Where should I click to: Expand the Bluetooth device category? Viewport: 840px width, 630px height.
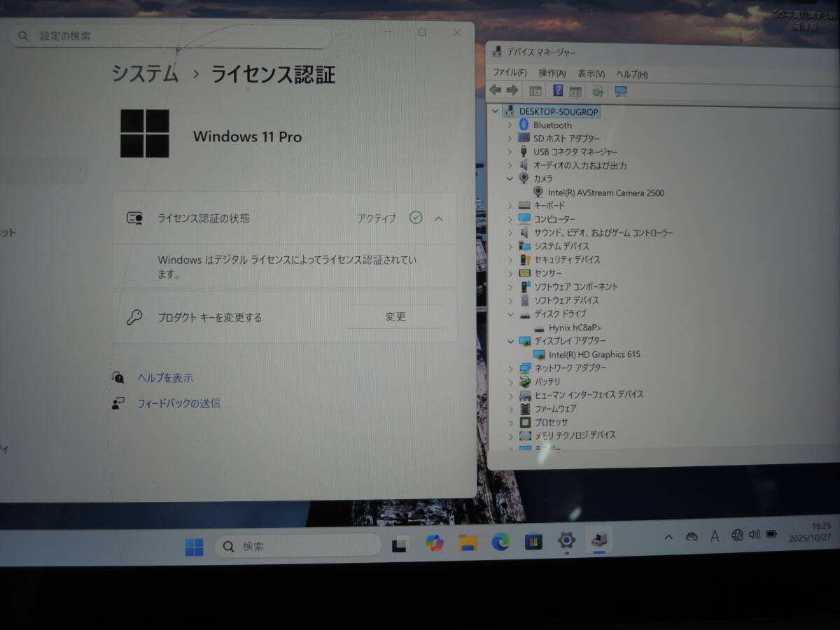tap(509, 125)
